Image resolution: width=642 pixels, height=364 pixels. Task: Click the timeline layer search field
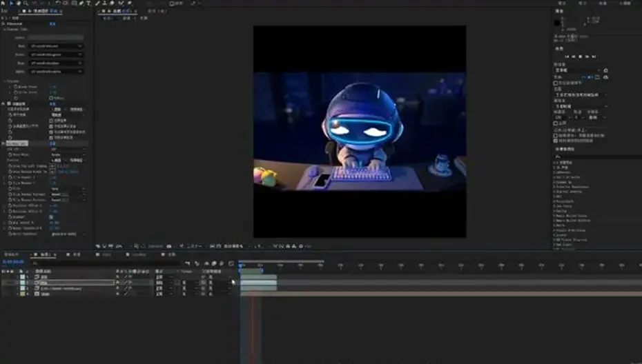click(x=106, y=263)
